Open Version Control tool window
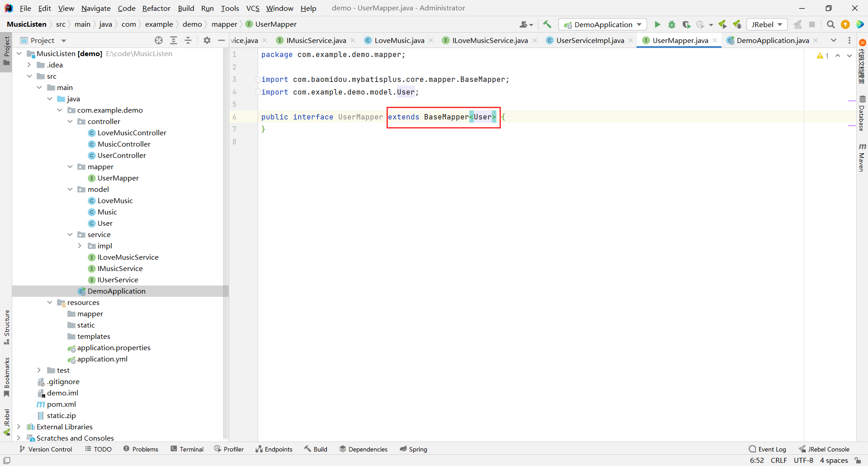The image size is (868, 466). tap(46, 449)
